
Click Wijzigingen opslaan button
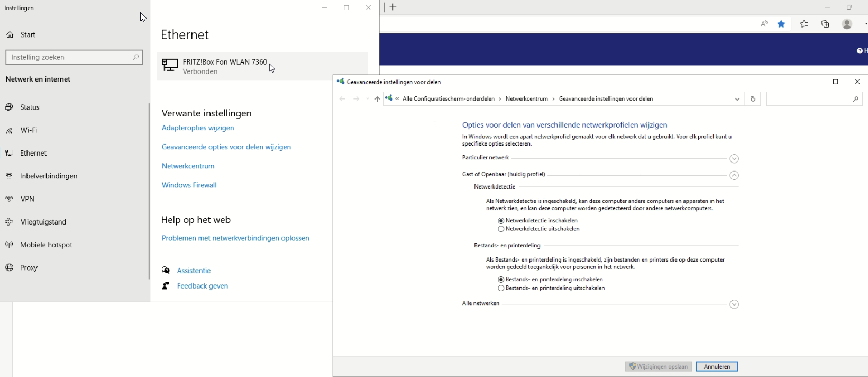(659, 366)
